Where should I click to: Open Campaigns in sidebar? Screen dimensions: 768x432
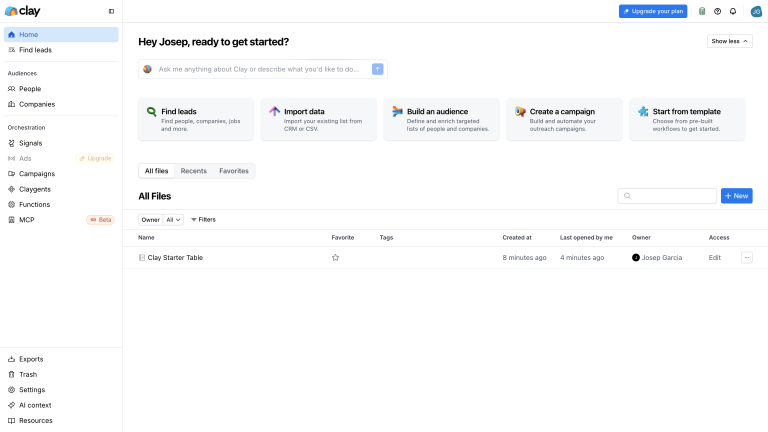click(x=61, y=174)
